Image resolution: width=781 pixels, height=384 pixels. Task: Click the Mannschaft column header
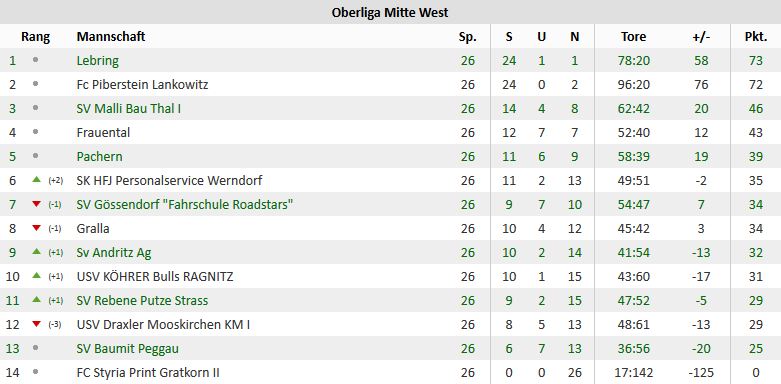coord(111,36)
